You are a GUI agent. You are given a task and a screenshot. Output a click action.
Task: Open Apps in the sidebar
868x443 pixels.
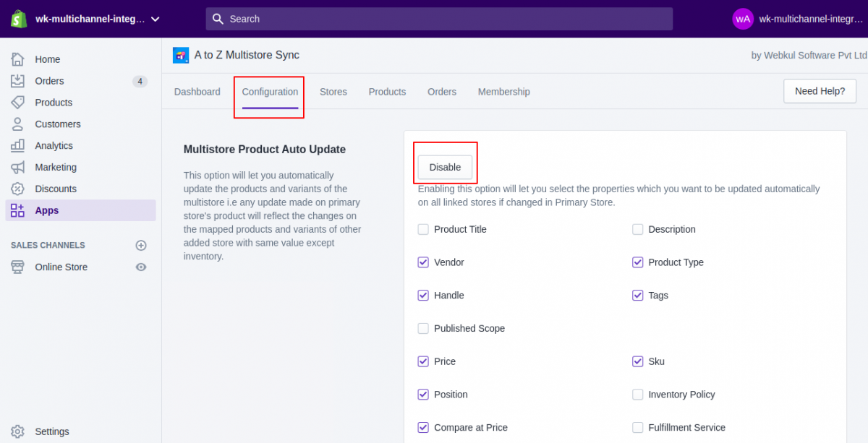tap(80, 210)
